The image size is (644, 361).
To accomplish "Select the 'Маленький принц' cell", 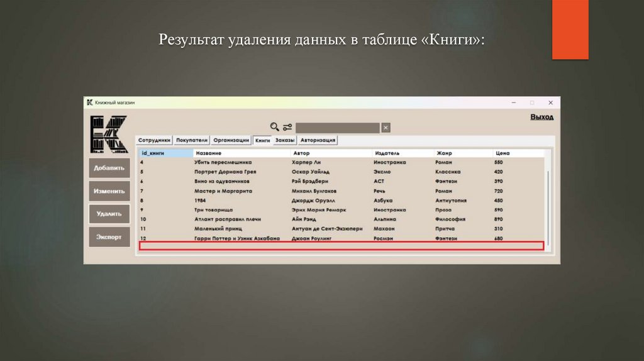I will (x=218, y=229).
